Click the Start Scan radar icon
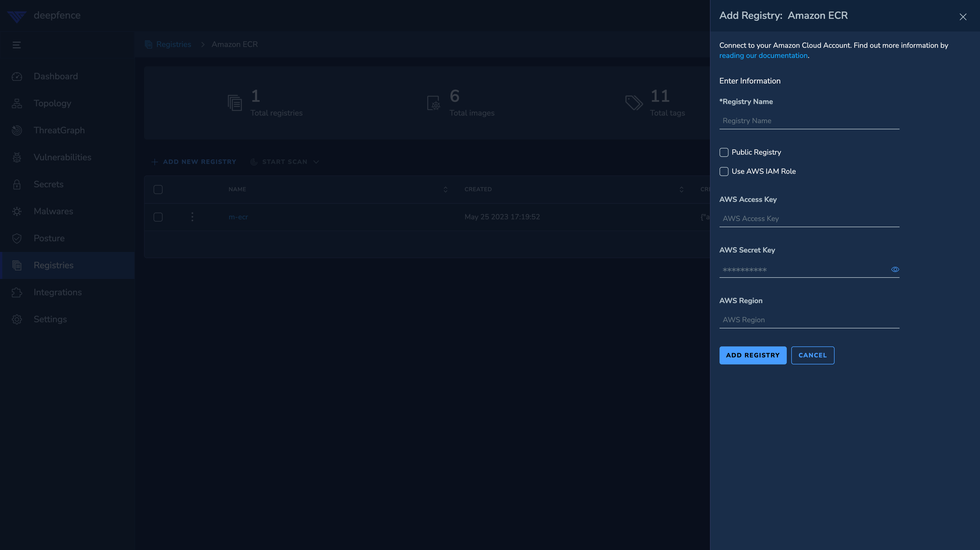 254,162
